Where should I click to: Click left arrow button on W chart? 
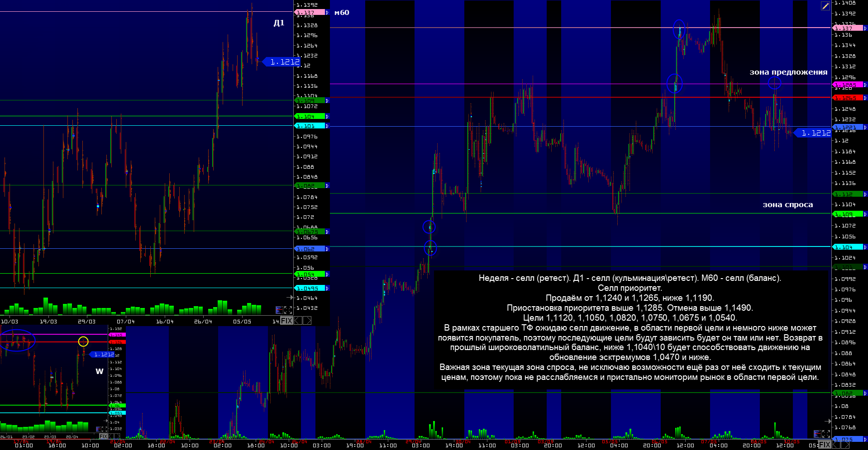pyautogui.click(x=111, y=436)
